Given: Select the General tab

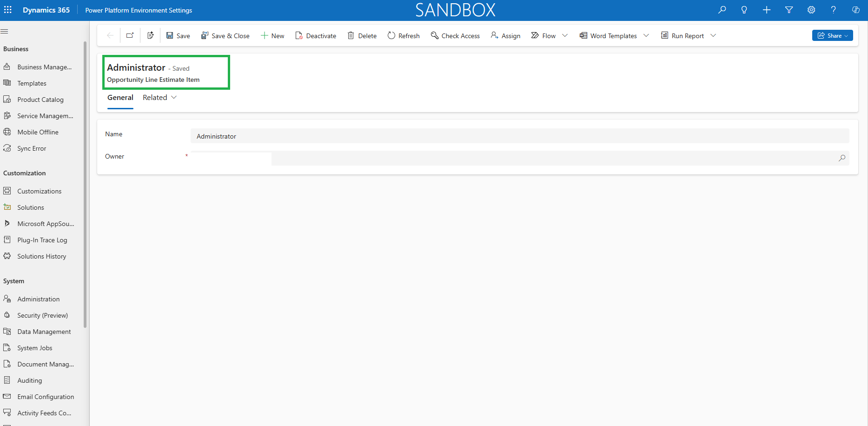Looking at the screenshot, I should (x=120, y=98).
